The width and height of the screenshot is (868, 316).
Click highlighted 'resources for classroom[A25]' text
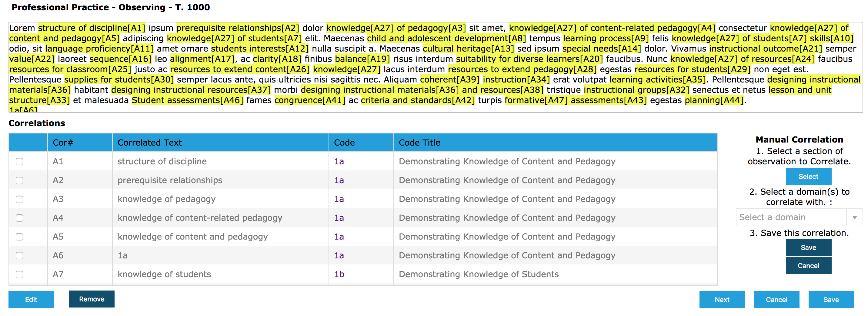pyautogui.click(x=70, y=69)
